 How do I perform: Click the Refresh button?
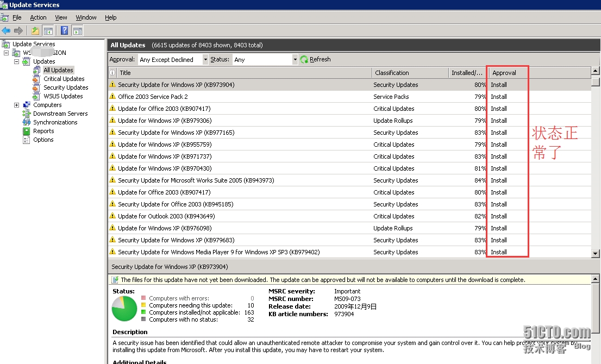(x=316, y=59)
